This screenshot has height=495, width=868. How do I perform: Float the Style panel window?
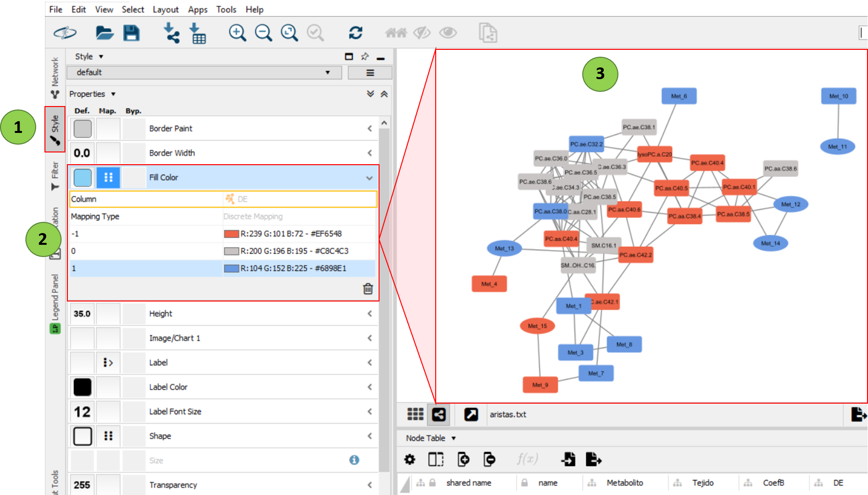click(349, 57)
